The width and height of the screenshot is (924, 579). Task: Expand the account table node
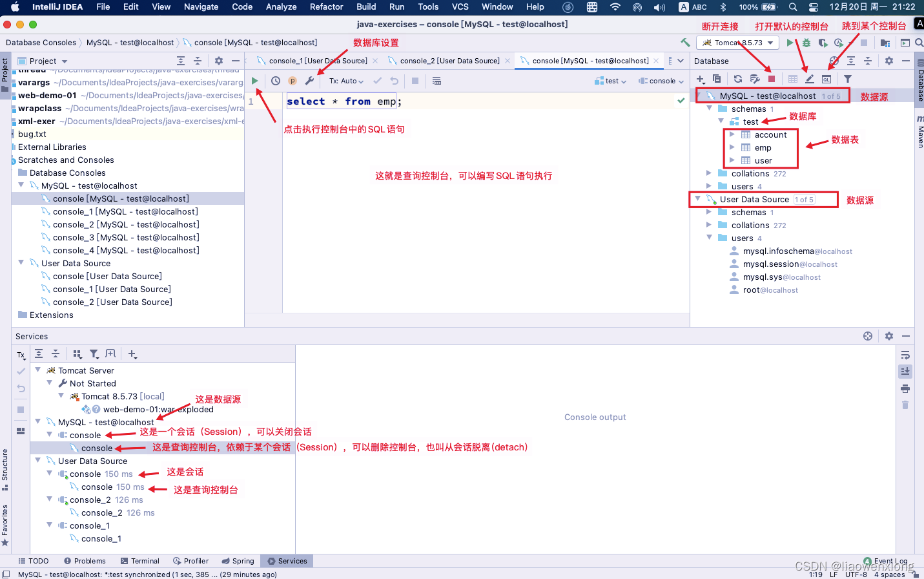tap(732, 134)
